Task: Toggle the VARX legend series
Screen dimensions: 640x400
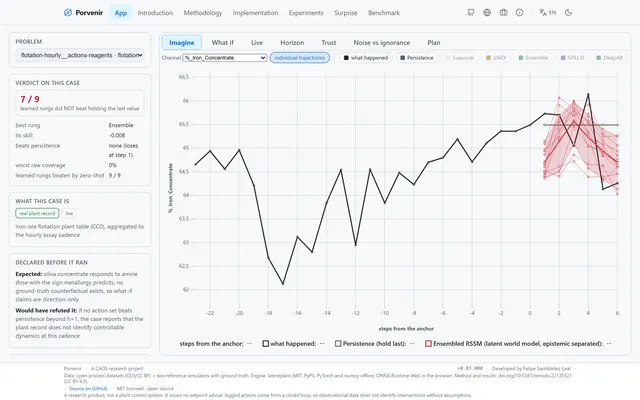Action: (x=496, y=58)
